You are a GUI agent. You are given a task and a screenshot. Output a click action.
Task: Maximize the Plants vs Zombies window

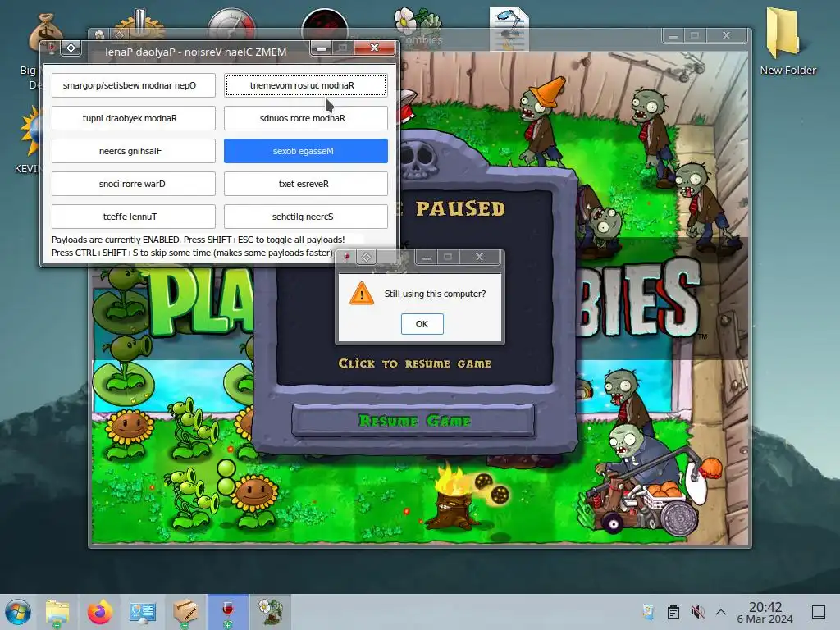tap(695, 36)
